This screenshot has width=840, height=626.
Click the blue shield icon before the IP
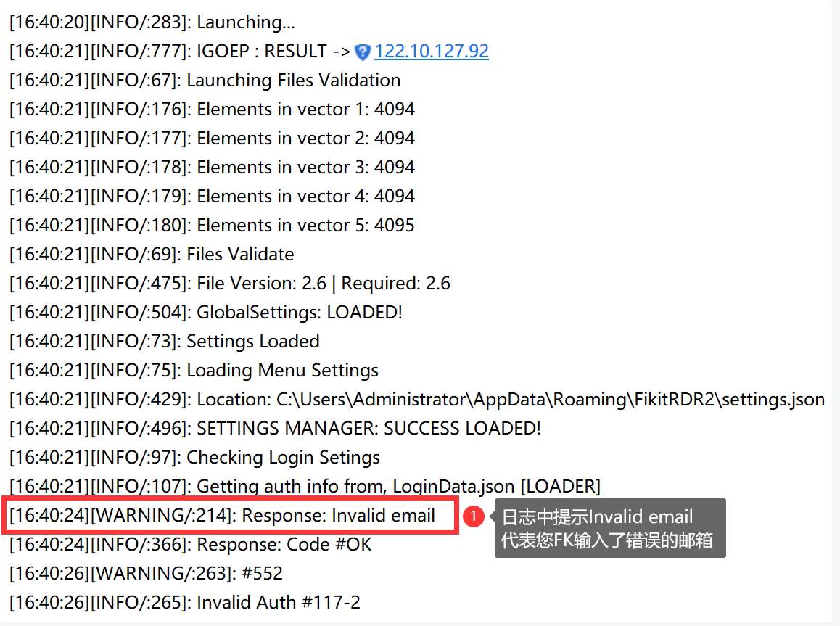click(363, 52)
